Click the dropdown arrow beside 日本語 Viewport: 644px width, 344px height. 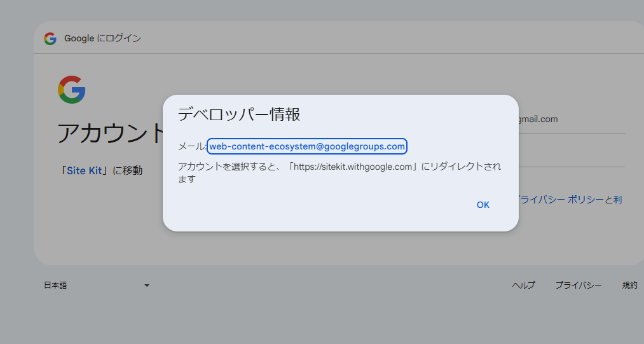[147, 286]
